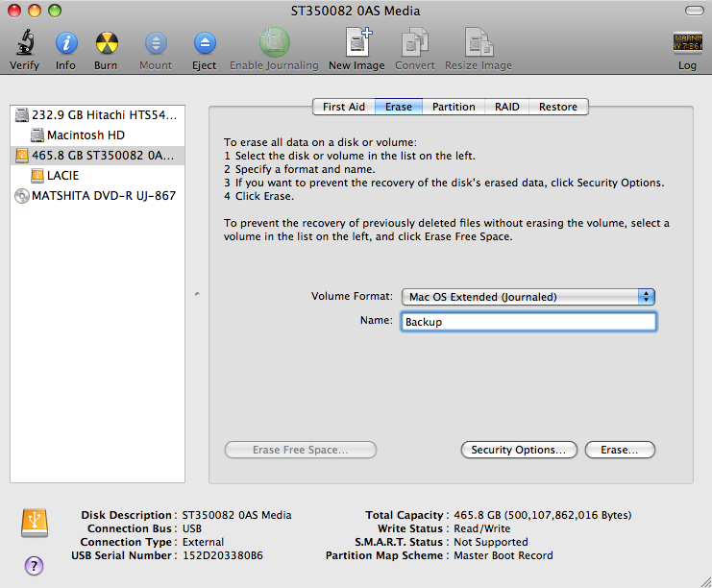Click the Connection Bus USB value

191,528
